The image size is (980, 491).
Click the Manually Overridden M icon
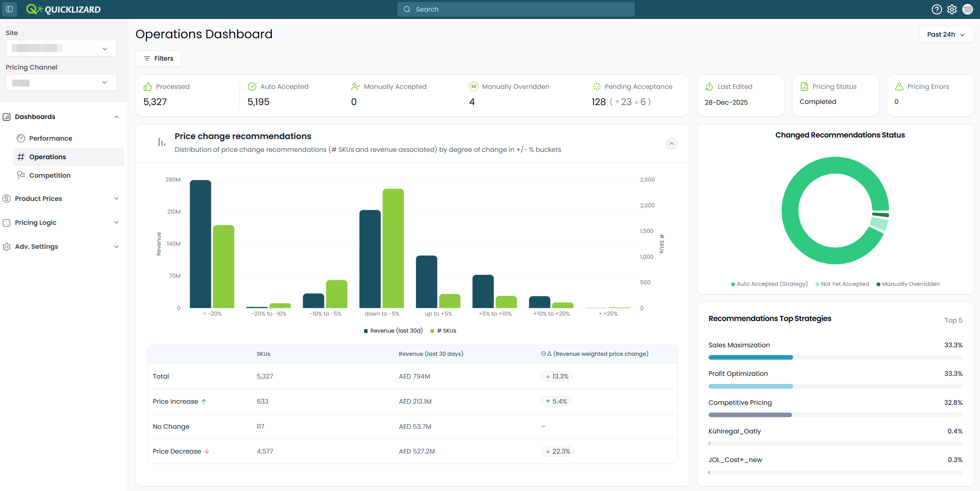coord(473,87)
